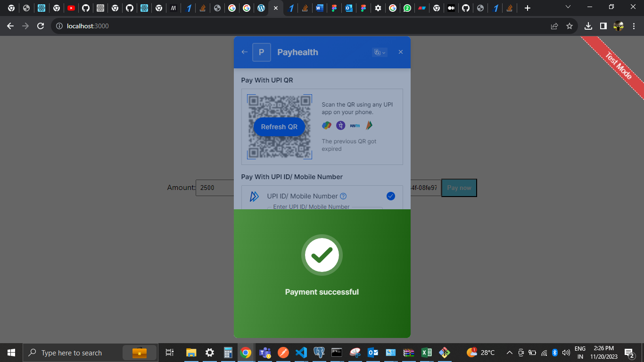This screenshot has height=362, width=644.
Task: Click the Refresh QR button
Action: (x=279, y=127)
